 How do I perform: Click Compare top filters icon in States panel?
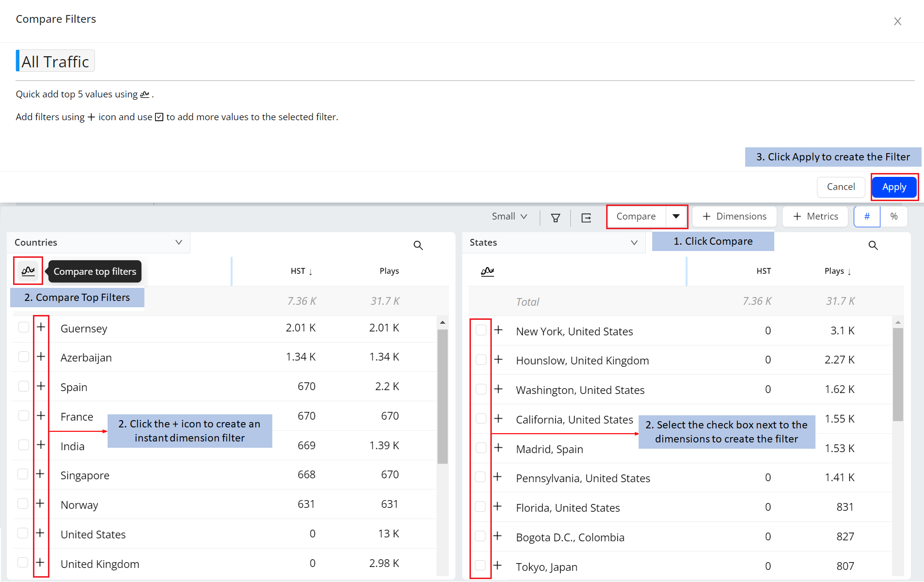click(487, 271)
